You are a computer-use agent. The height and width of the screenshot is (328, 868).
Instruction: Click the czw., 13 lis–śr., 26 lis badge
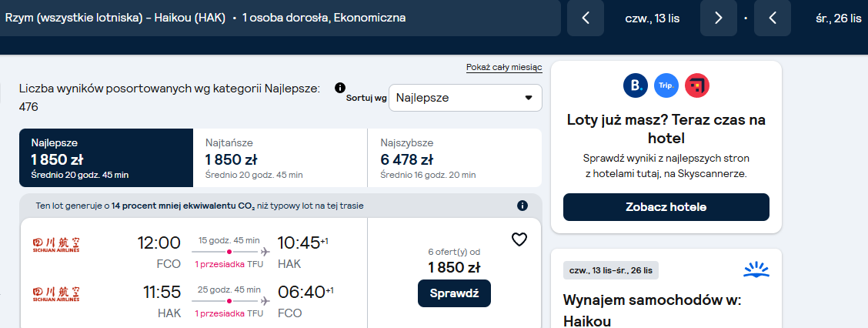coord(610,270)
